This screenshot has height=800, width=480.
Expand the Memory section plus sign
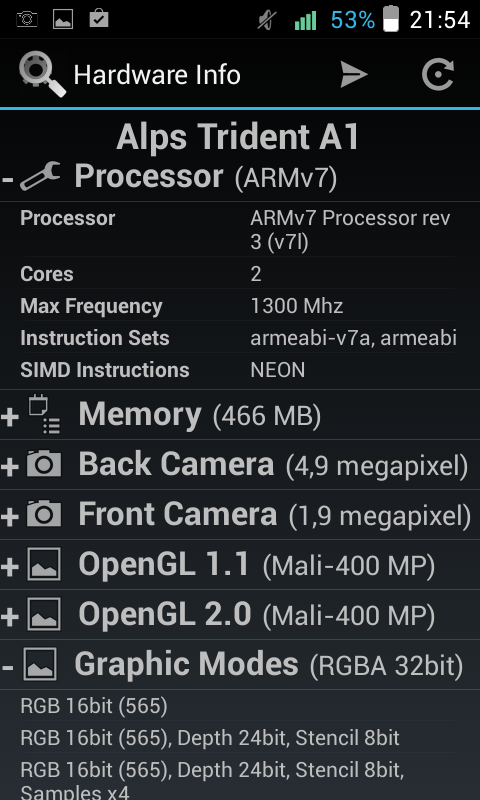10,417
